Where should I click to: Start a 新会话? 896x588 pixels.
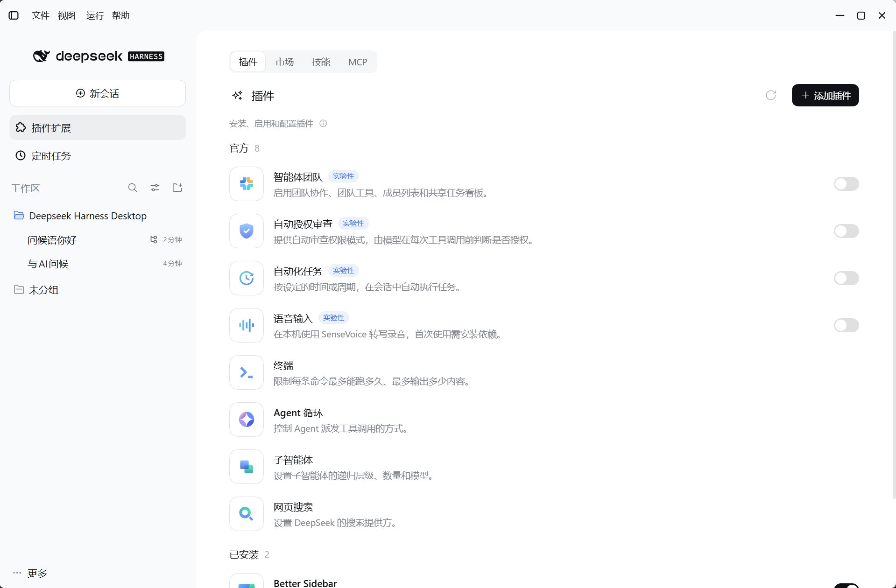[98, 93]
